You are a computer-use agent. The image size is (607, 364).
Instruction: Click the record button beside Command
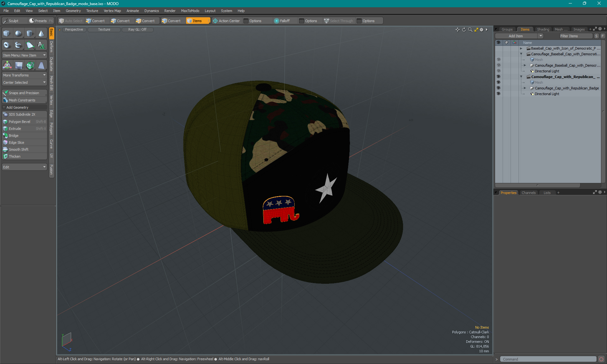point(601,359)
